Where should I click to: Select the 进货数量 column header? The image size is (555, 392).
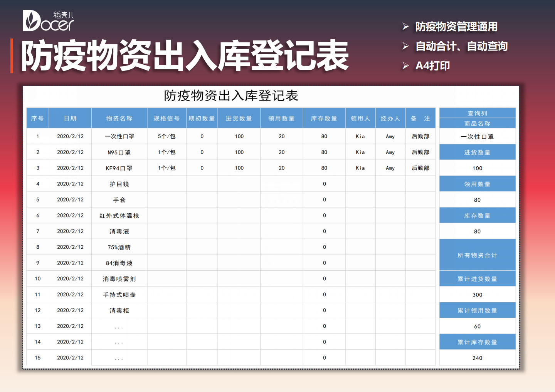point(239,118)
